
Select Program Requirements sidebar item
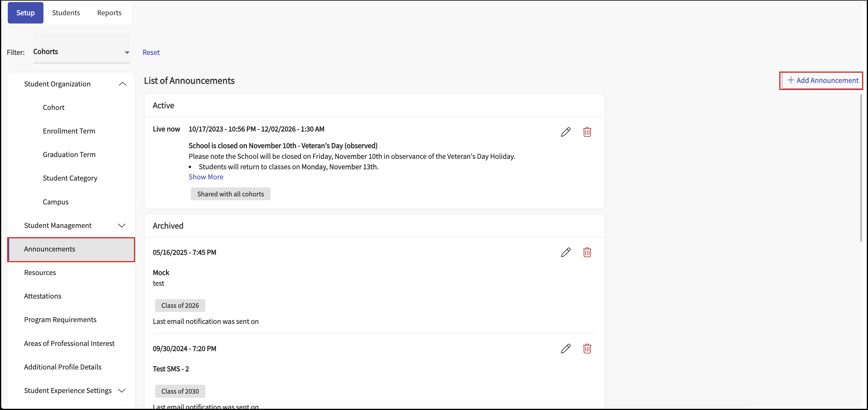(60, 320)
